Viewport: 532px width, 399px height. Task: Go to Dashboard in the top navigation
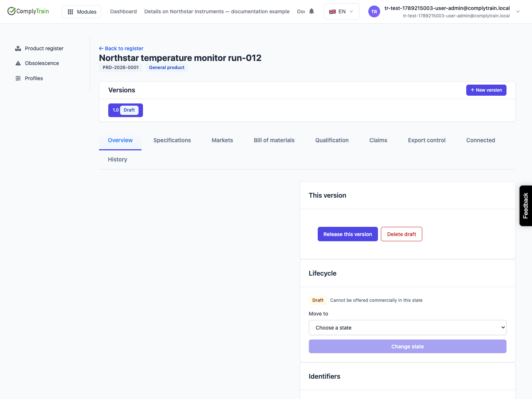pos(123,11)
